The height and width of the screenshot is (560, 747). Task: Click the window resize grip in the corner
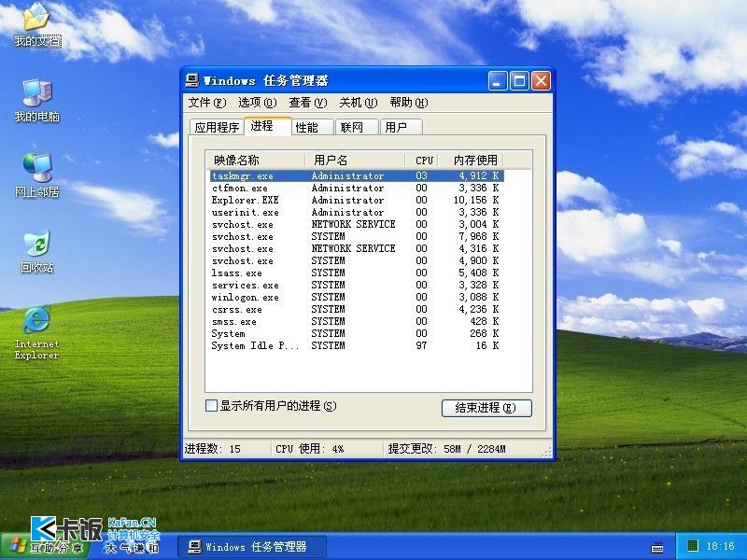click(547, 452)
